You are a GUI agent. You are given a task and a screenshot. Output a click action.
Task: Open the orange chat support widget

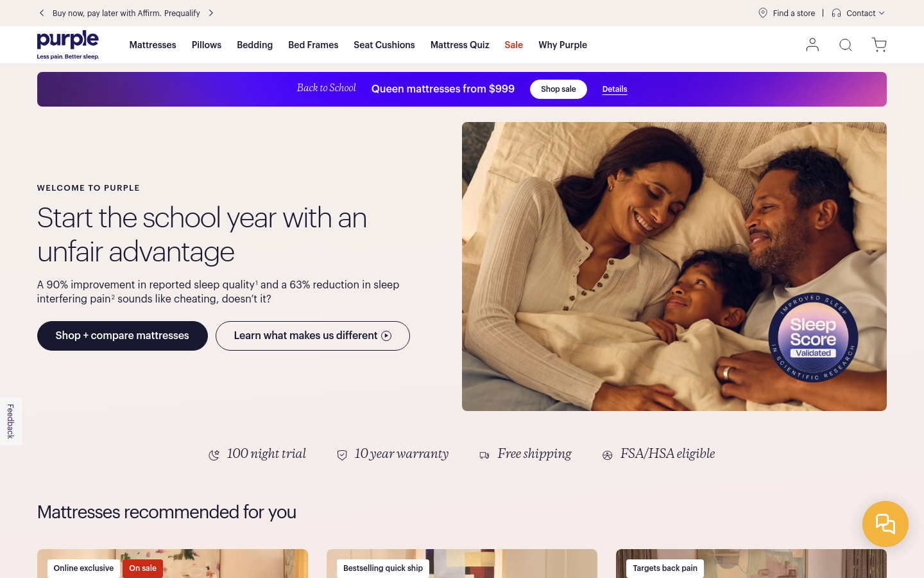tap(886, 524)
